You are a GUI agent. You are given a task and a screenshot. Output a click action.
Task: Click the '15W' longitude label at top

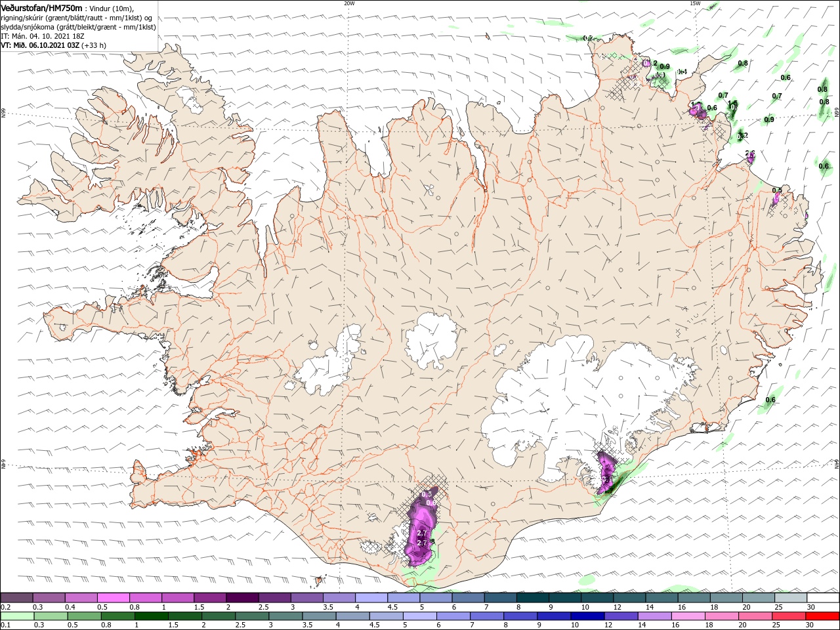[x=695, y=3]
